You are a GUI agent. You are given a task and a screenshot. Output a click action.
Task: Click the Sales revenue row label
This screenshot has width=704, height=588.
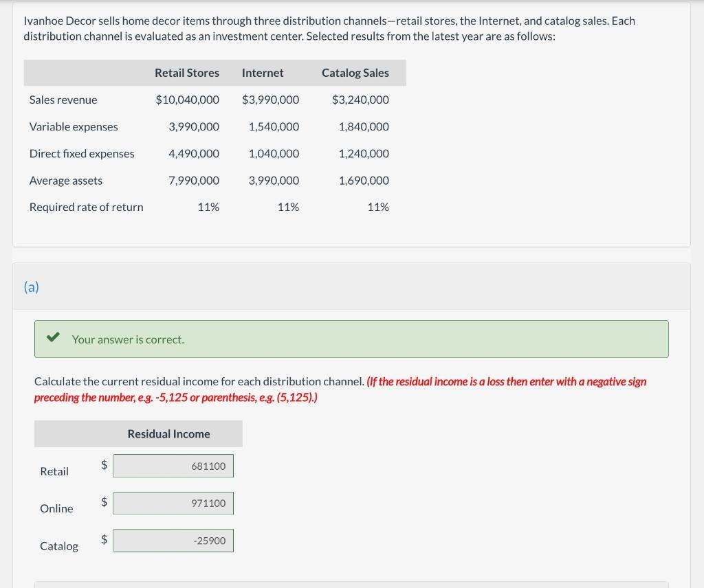tap(63, 100)
